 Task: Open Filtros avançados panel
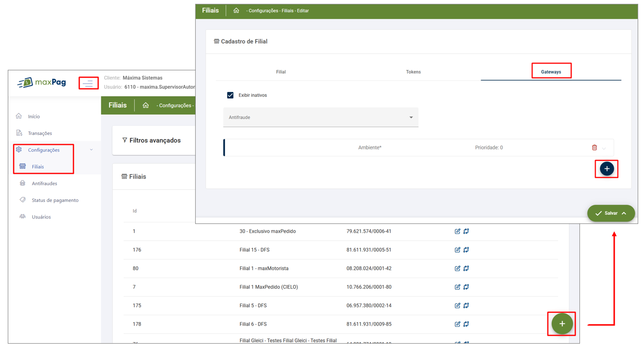tap(155, 141)
